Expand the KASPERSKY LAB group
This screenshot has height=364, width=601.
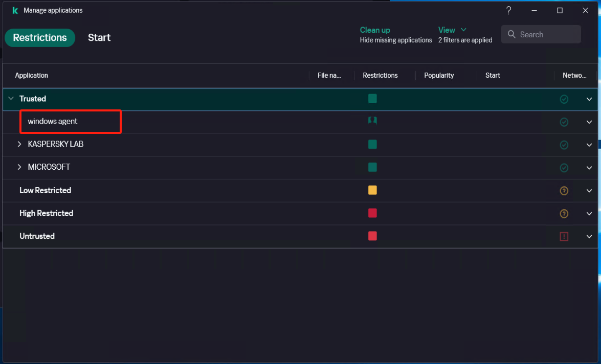19,144
